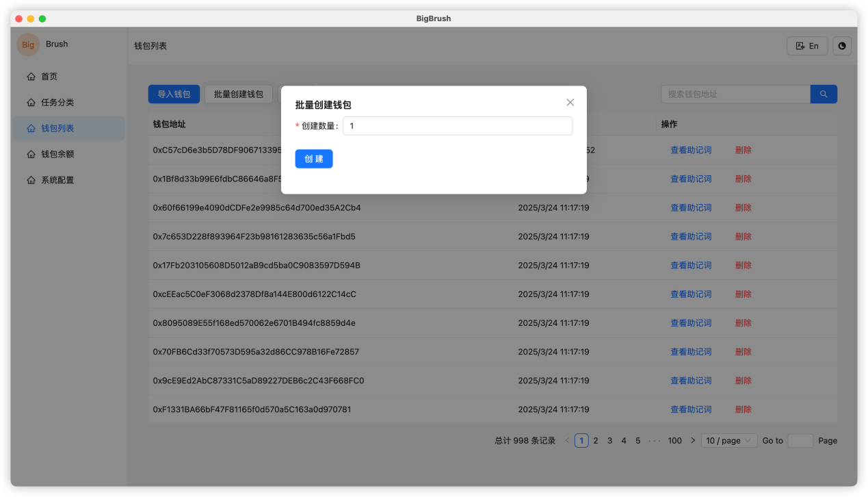Click the blue 创建 button
Viewport: 868px width, 497px height.
pos(314,159)
